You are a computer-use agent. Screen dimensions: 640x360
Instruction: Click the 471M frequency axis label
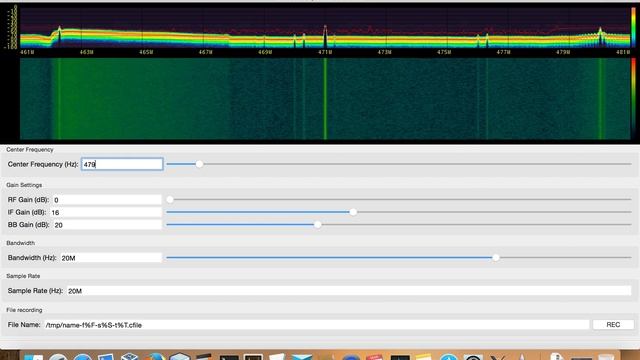click(x=325, y=52)
